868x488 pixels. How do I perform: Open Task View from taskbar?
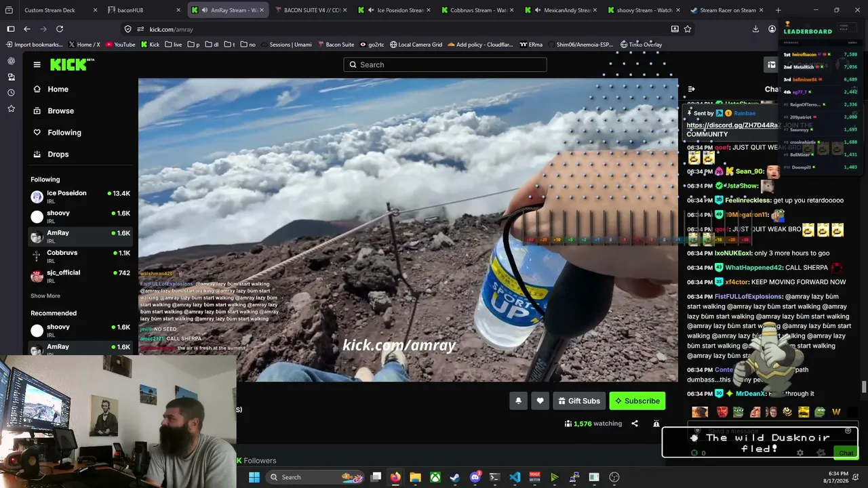(x=376, y=477)
